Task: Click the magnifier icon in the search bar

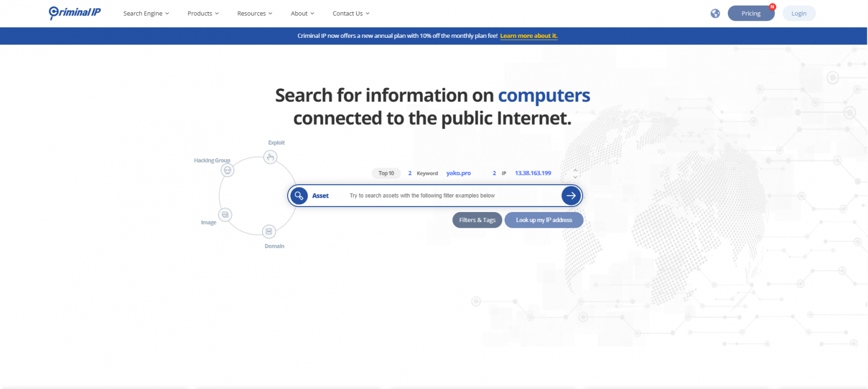Action: 299,195
